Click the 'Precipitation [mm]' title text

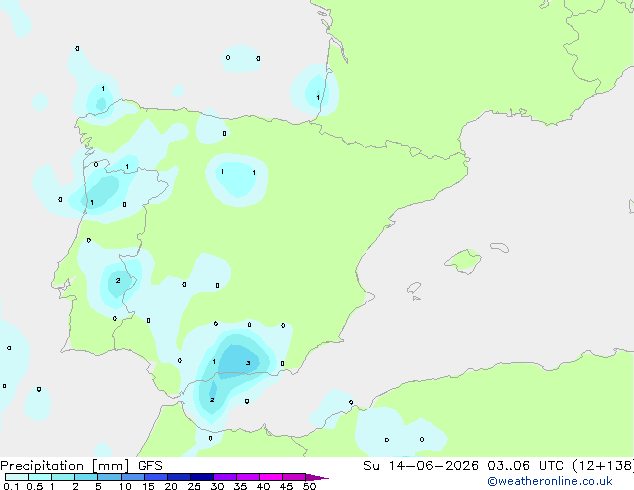coord(65,466)
